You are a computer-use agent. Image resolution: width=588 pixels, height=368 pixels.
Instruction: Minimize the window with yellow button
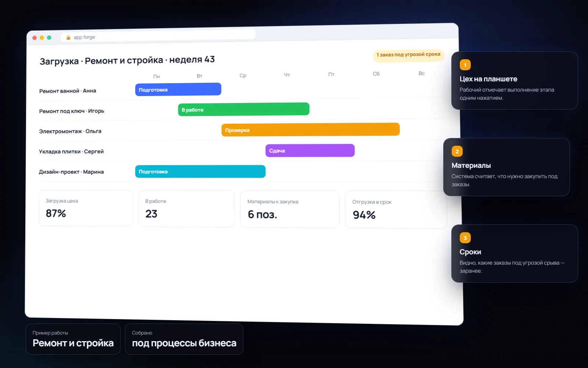(x=42, y=38)
